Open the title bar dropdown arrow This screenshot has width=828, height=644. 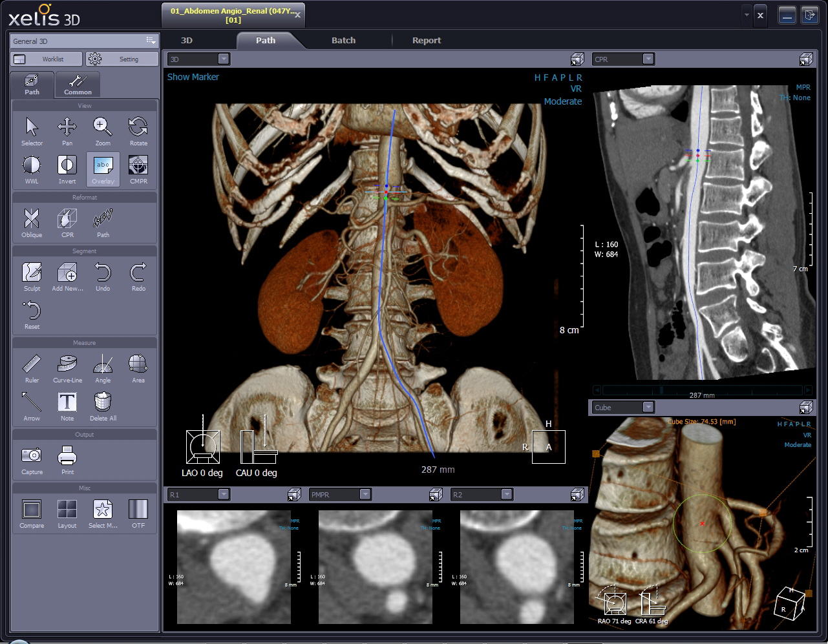coord(747,14)
